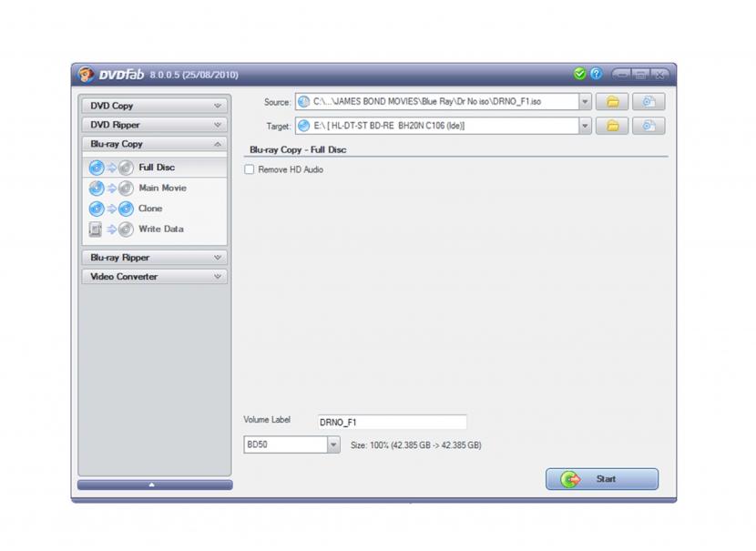Click the Source path text field
Viewport: 756px width, 551px height.
tap(437, 102)
